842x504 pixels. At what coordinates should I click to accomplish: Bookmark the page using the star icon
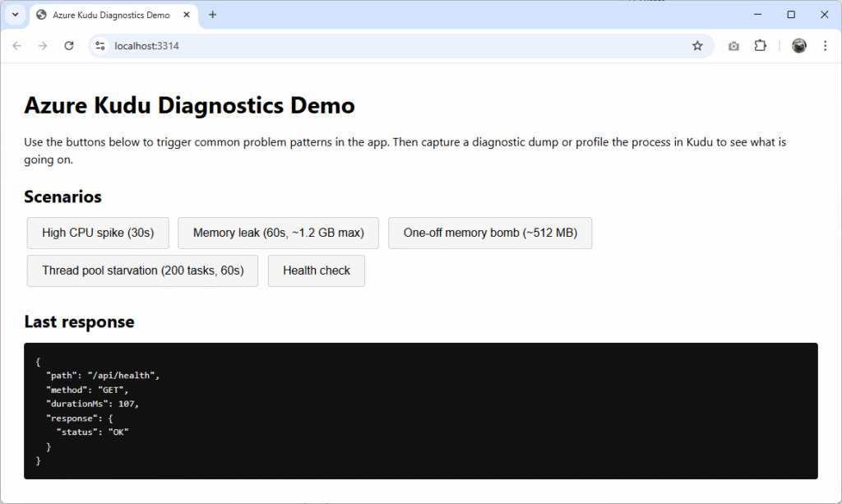[x=698, y=45]
